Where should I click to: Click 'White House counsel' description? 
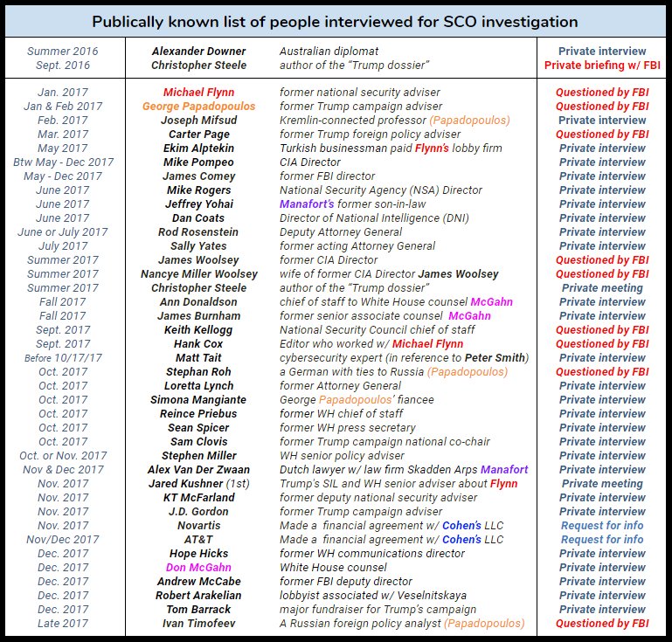(x=333, y=568)
